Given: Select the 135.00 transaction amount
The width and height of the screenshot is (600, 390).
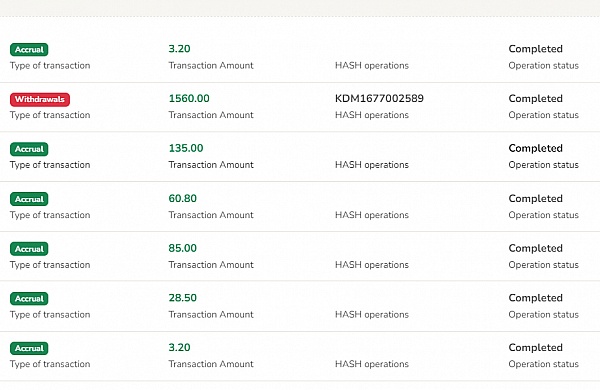Looking at the screenshot, I should pos(186,148).
